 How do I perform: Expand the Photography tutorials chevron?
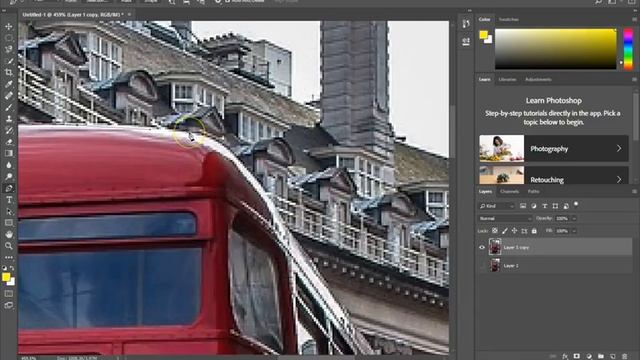pos(619,149)
